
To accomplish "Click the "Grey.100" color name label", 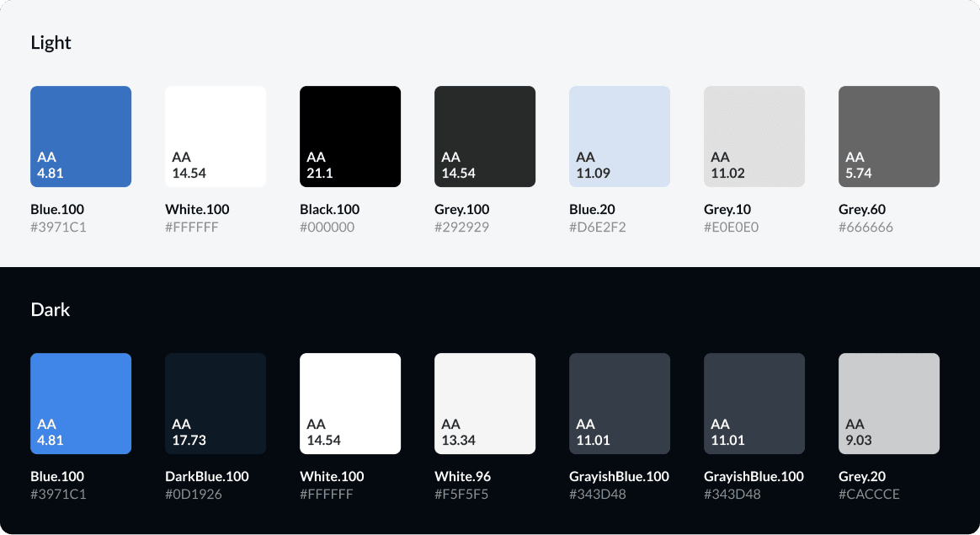I will pyautogui.click(x=462, y=209).
